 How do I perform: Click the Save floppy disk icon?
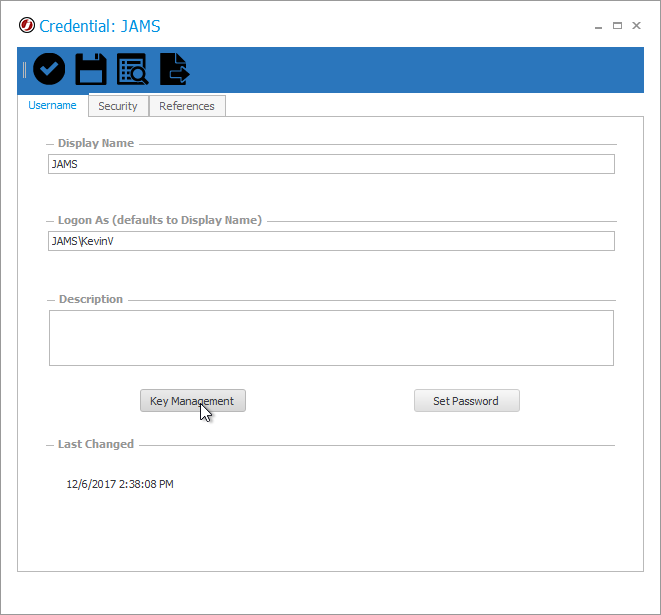[x=91, y=69]
